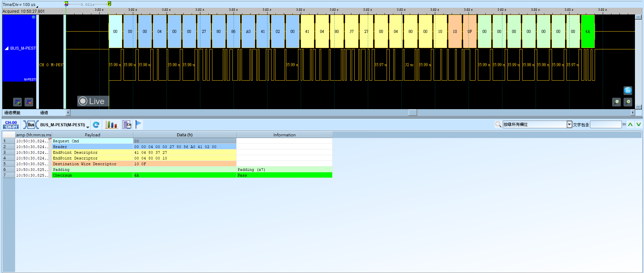
Task: Click the add waveform channel icon
Action: tap(17, 102)
